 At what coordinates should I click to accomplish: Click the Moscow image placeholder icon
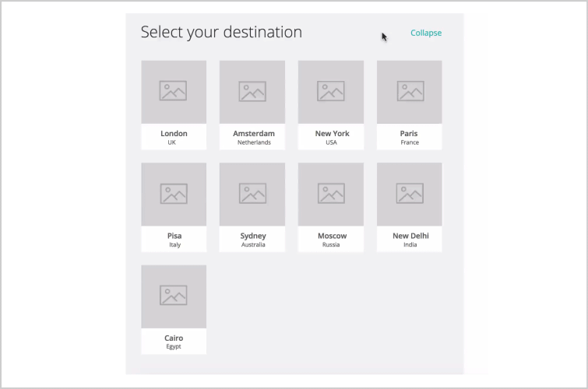(331, 194)
